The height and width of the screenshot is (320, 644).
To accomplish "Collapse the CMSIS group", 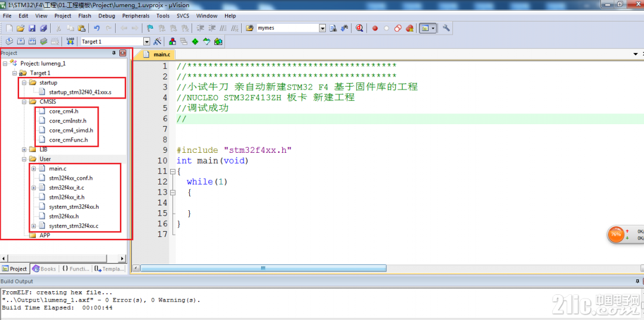I will click(x=24, y=101).
